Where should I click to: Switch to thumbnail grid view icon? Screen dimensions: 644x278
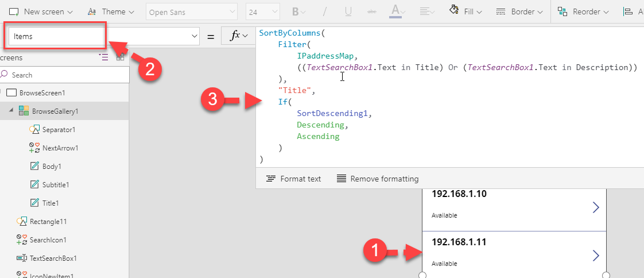(120, 57)
